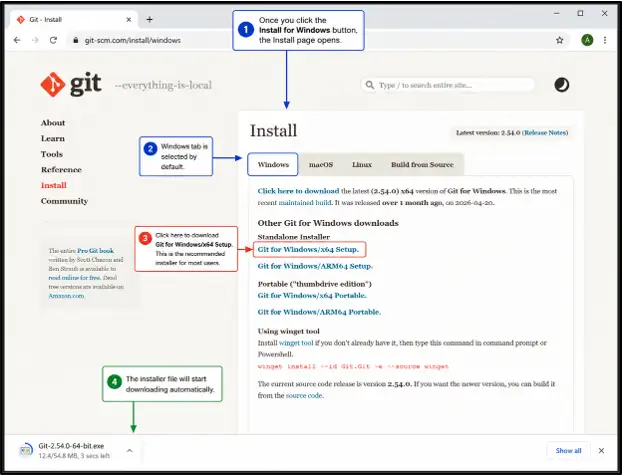Screen dimensions: 622x475
Task: Expand the download item chevron menu
Action: click(129, 450)
